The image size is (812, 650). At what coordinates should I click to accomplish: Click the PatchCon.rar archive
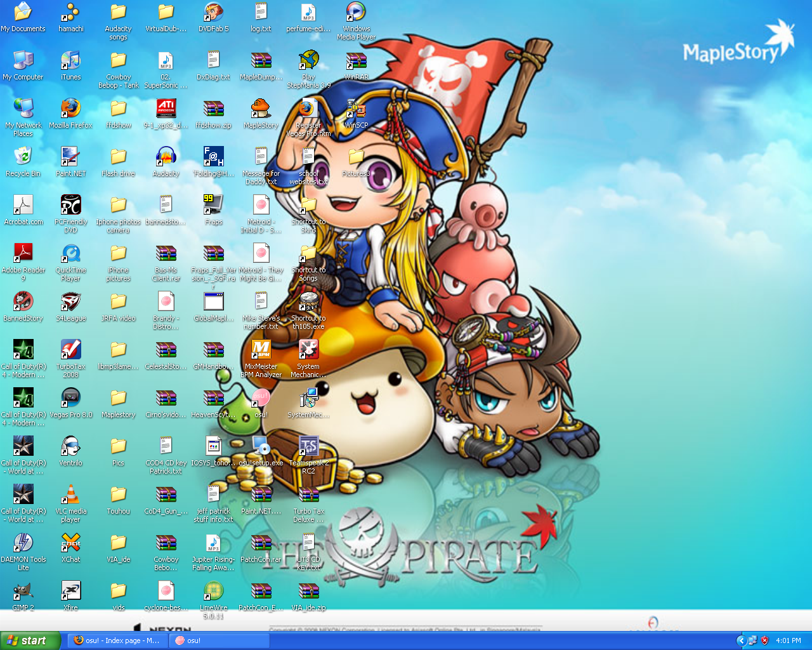(x=261, y=543)
